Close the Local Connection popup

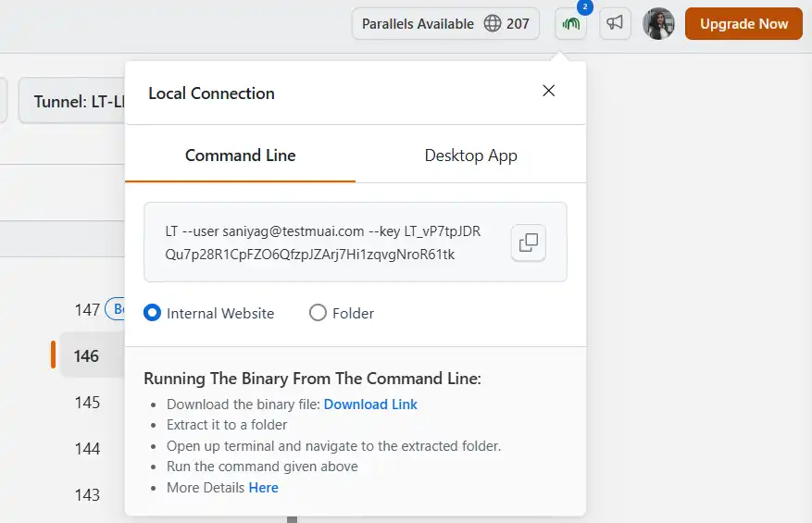point(549,91)
